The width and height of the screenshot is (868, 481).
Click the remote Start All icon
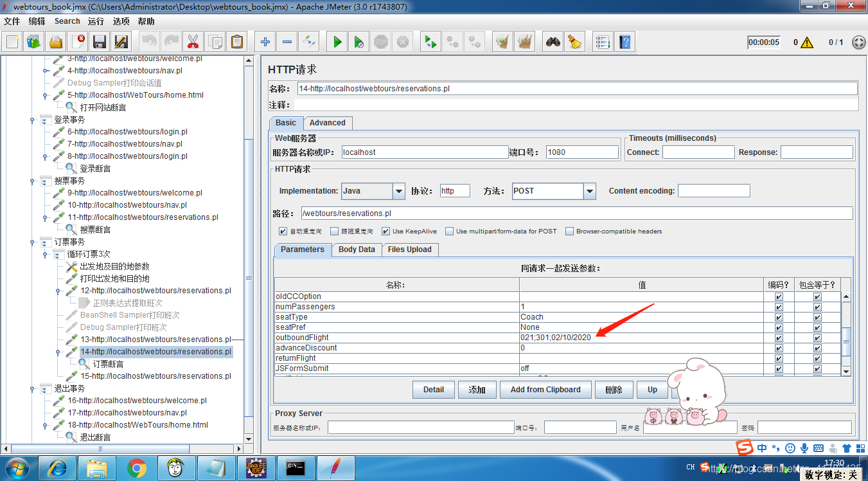tap(430, 42)
